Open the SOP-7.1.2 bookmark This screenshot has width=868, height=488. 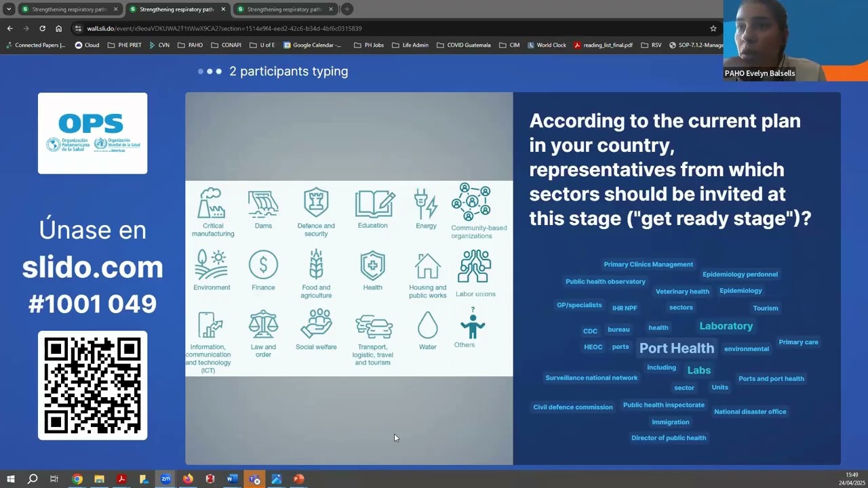coord(696,45)
